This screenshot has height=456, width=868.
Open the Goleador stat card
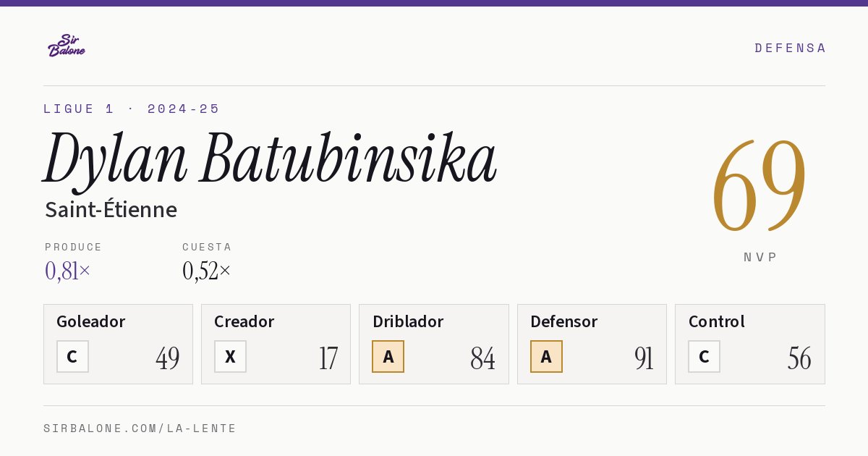[x=118, y=344]
